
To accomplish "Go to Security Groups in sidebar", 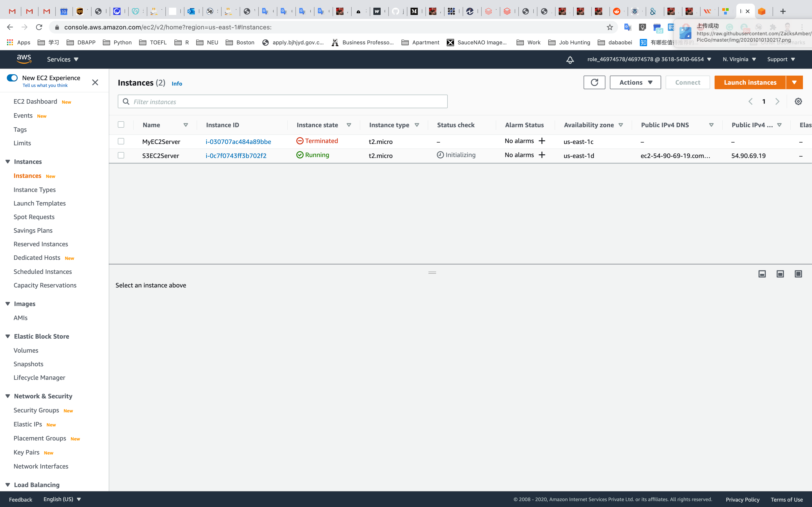I will [36, 410].
